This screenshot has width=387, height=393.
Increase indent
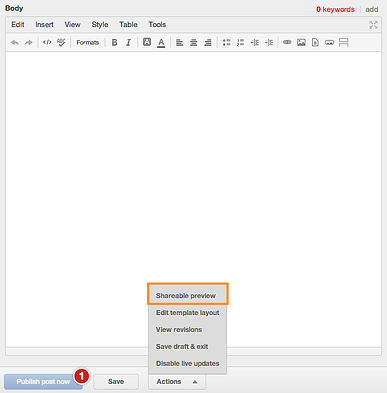pyautogui.click(x=269, y=42)
